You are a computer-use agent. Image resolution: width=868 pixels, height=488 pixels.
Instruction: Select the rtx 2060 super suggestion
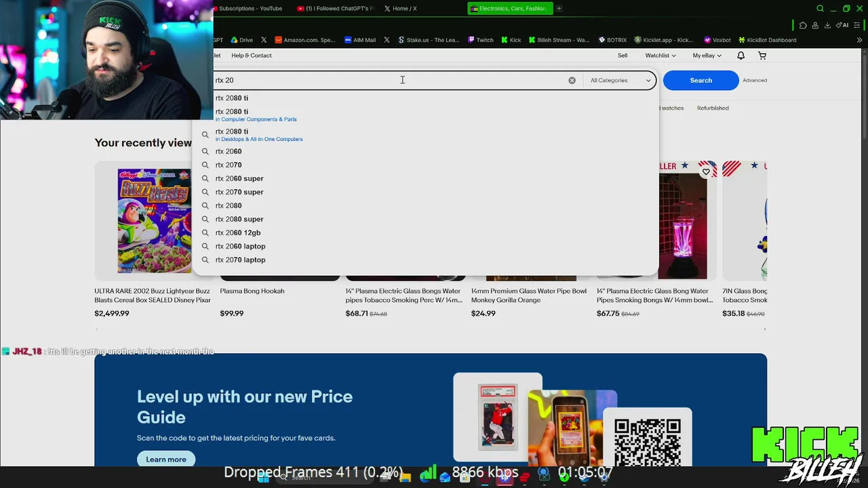426,178
